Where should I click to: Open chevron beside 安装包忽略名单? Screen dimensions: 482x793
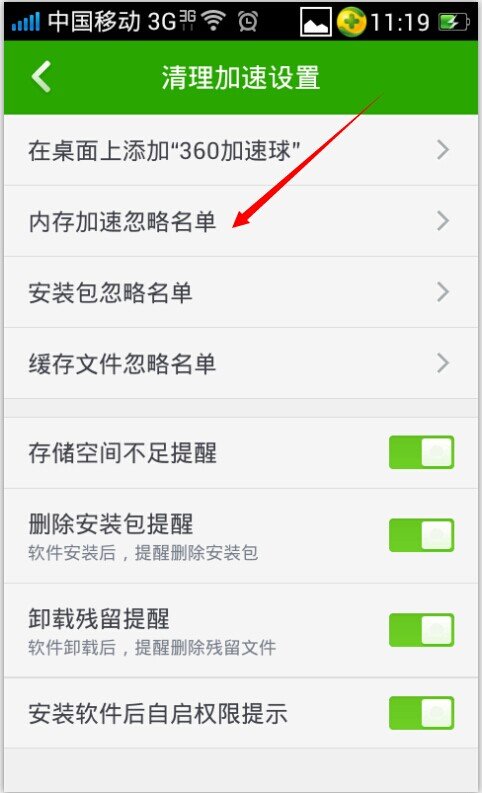tap(443, 292)
